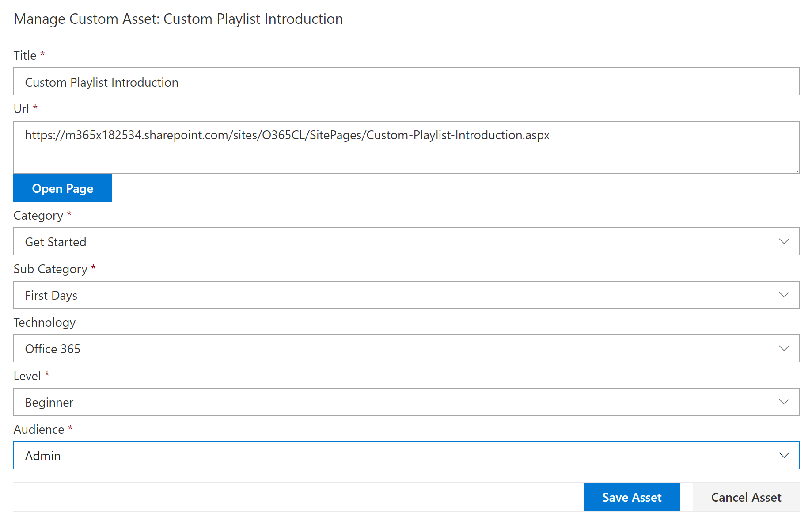812x522 pixels.
Task: Click the Open Page button
Action: point(62,188)
